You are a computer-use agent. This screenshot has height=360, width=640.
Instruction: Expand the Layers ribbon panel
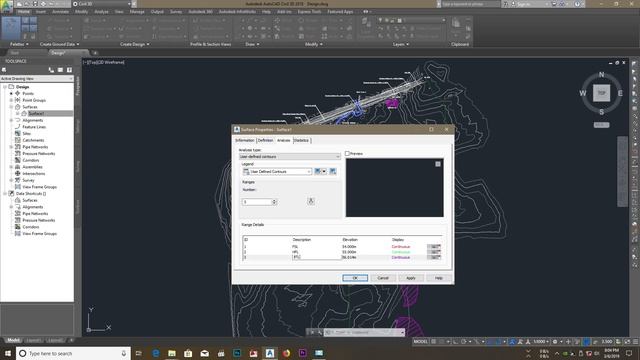pyautogui.click(x=401, y=44)
